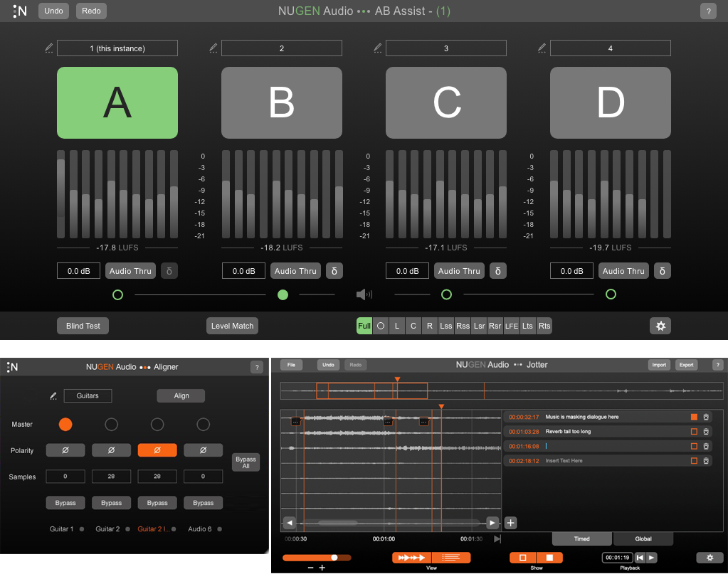This screenshot has width=728, height=574.
Task: Click the Level Match button
Action: (232, 326)
